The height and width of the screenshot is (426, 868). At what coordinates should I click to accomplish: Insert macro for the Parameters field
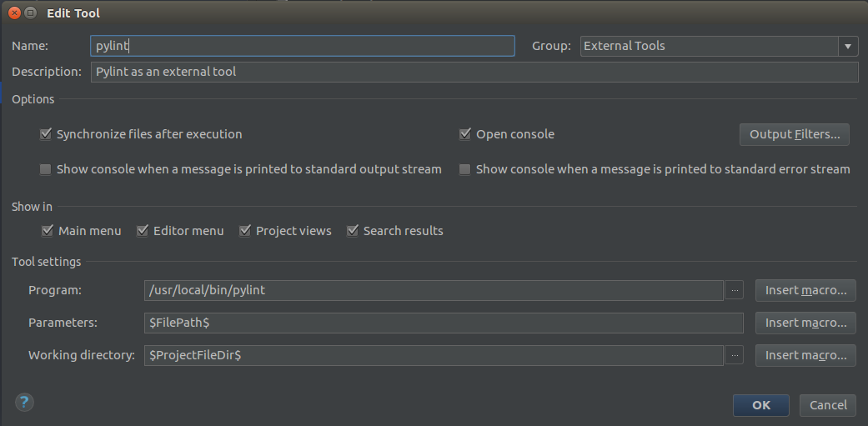805,323
